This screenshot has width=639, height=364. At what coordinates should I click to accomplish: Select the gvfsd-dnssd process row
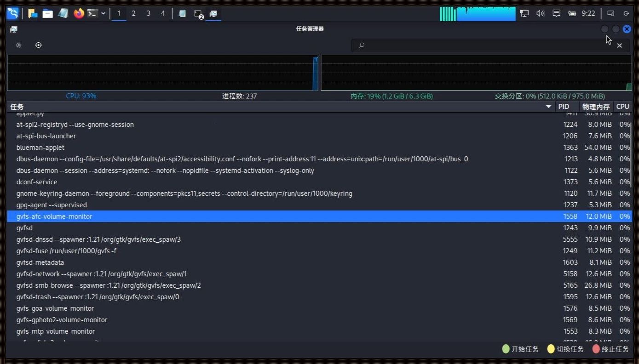coord(319,239)
